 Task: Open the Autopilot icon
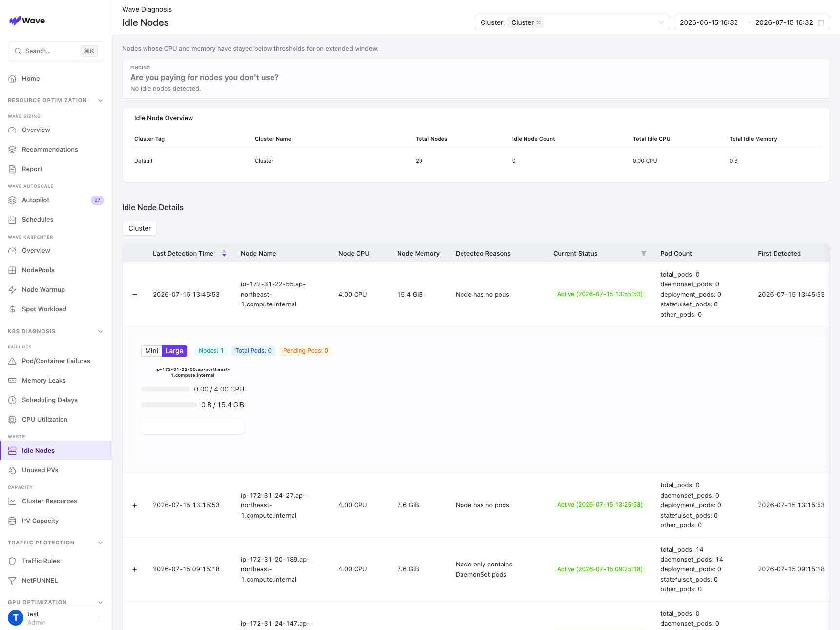coord(12,200)
